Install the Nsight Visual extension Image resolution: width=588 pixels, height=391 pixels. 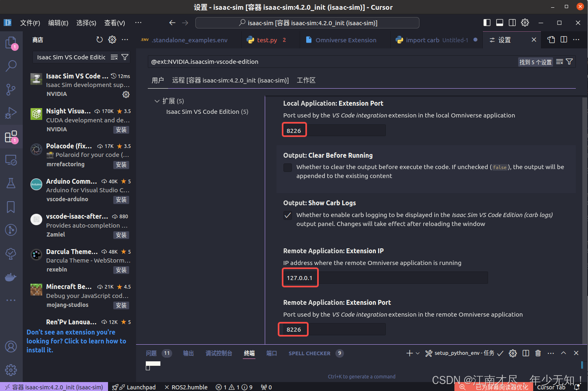(121, 130)
